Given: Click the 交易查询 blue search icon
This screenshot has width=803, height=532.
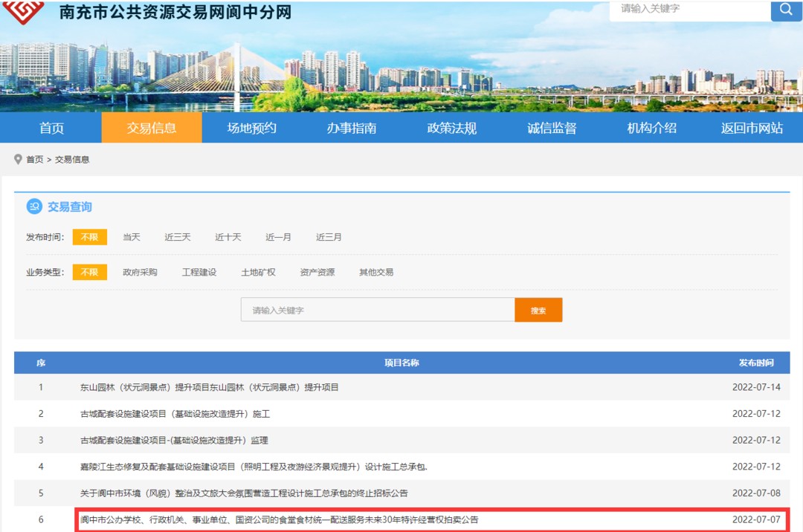Looking at the screenshot, I should [34, 207].
